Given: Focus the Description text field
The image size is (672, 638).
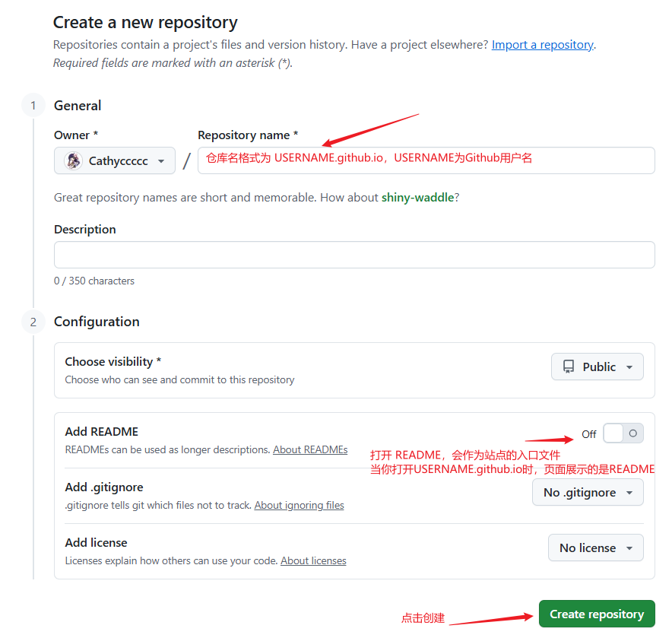Looking at the screenshot, I should tap(354, 255).
